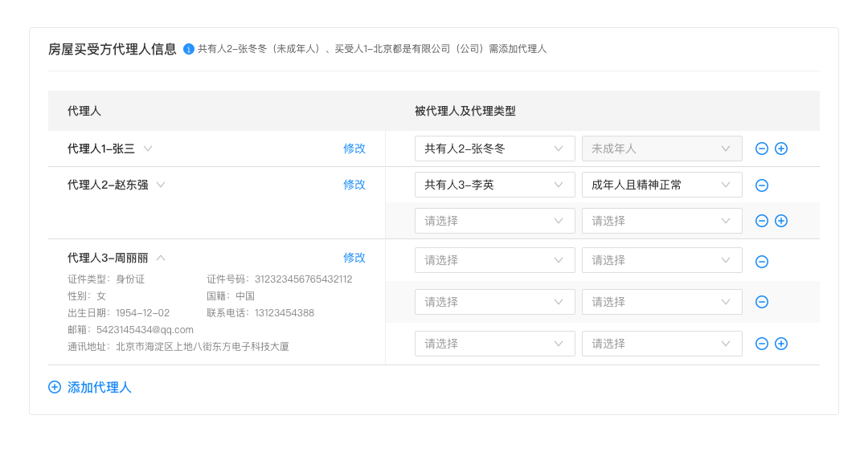Image resolution: width=868 pixels, height=452 pixels.
Task: Remove the 共有人2-张冬冬 row with minus icon
Action: point(762,149)
